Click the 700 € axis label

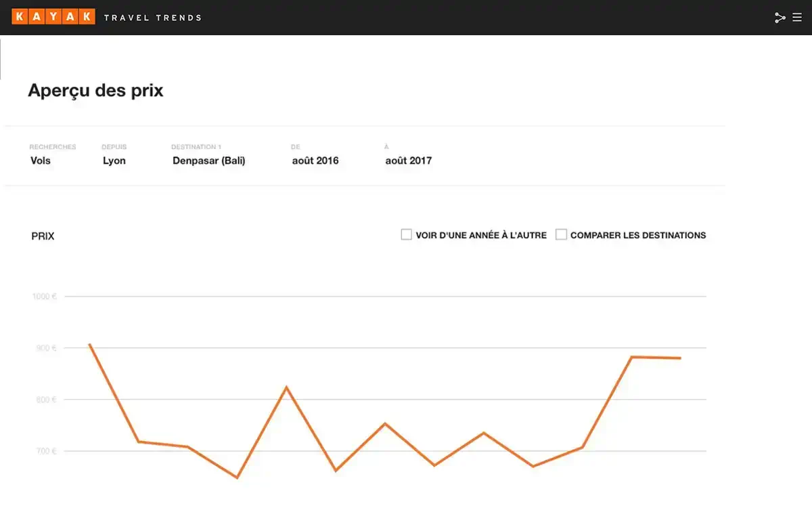45,451
